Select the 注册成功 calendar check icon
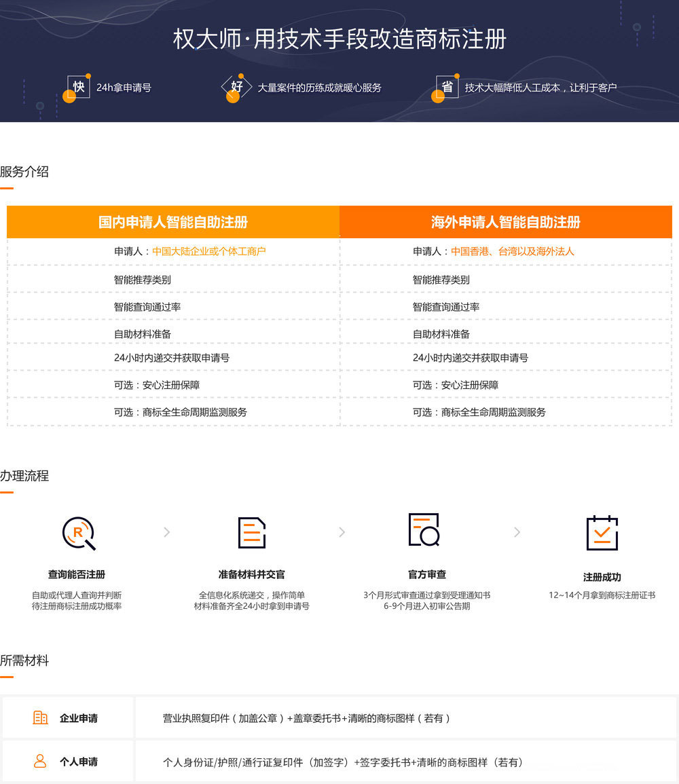 602,532
